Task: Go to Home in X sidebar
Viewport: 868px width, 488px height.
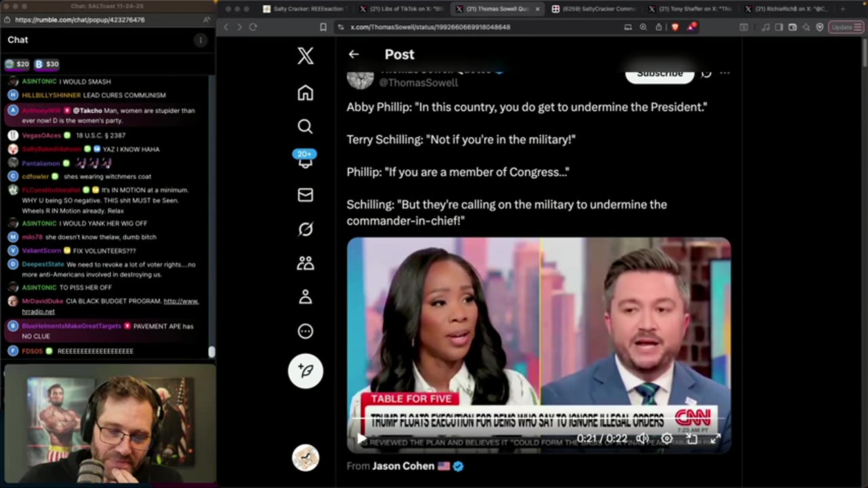Action: (305, 93)
